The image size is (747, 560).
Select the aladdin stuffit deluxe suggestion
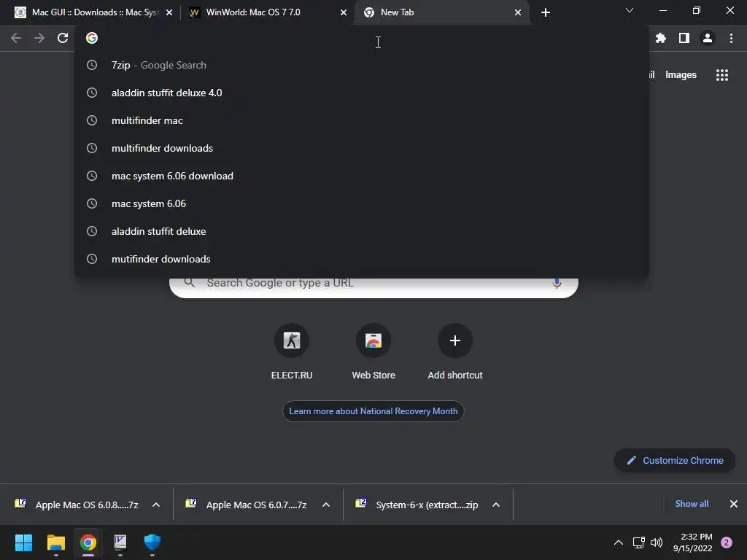362,231
